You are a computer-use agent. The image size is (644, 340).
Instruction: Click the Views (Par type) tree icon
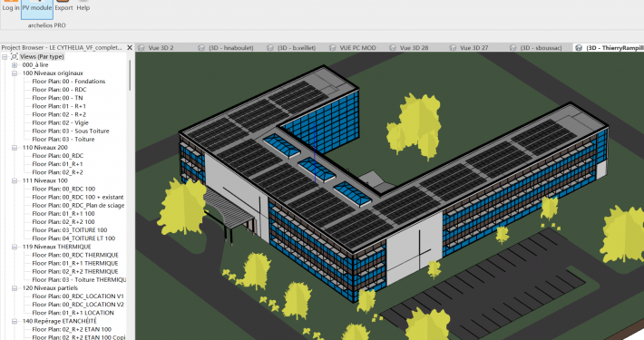click(15, 56)
